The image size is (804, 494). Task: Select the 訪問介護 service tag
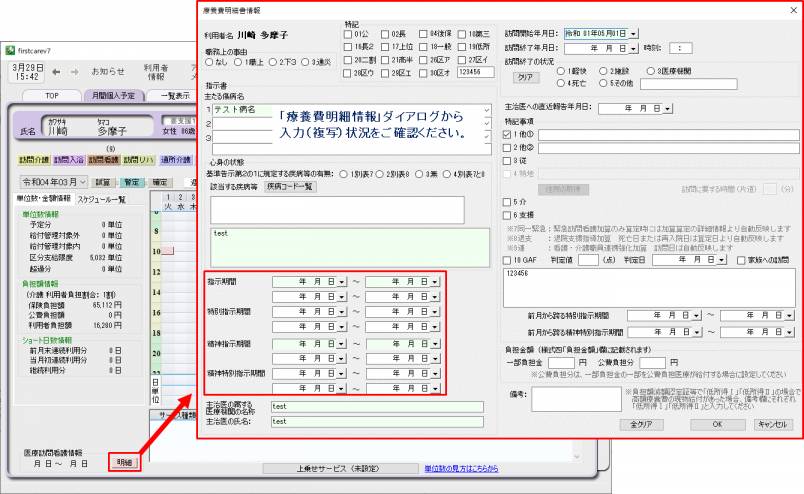[31, 159]
